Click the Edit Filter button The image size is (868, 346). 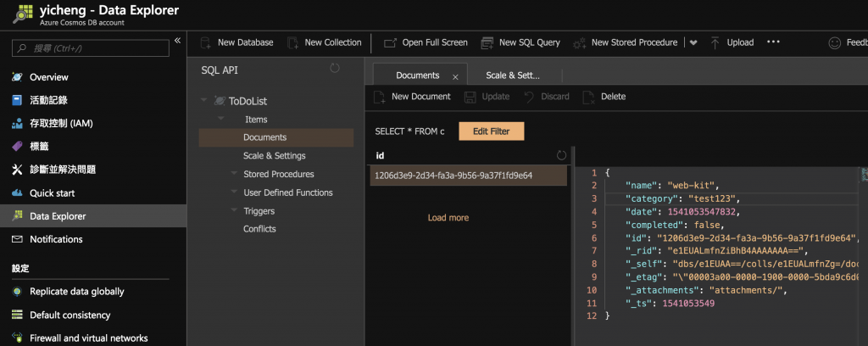coord(491,131)
